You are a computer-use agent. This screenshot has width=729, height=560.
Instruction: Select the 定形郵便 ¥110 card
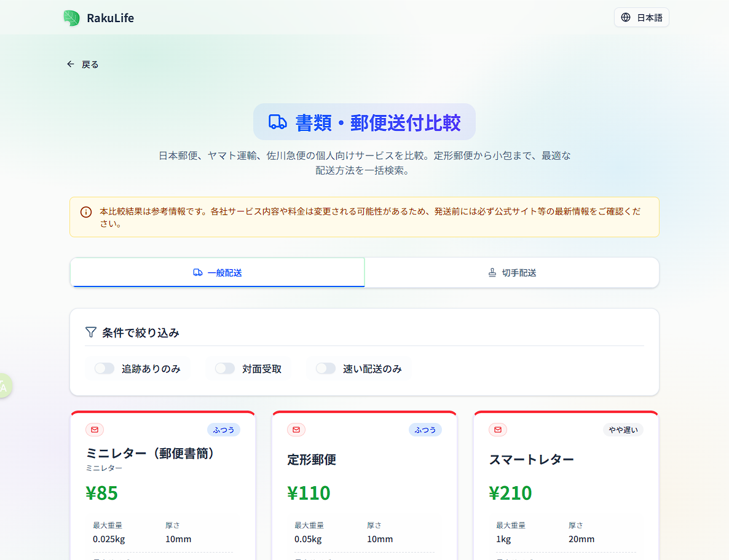(364, 486)
